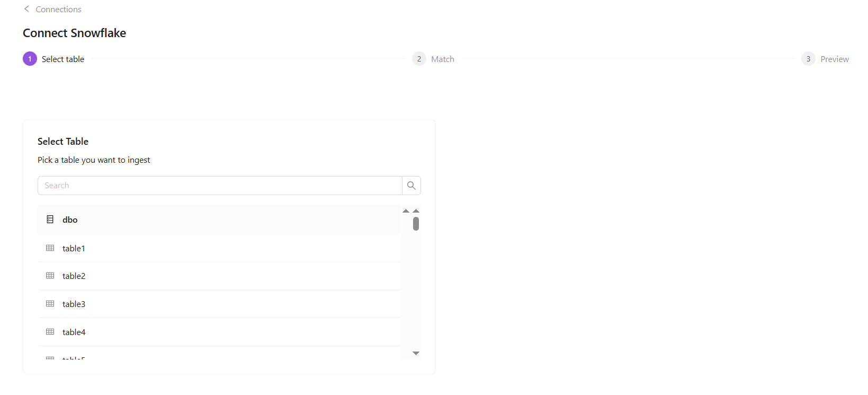Viewport: 868px width, 395px height.
Task: Click the table2 grid icon
Action: pyautogui.click(x=50, y=276)
